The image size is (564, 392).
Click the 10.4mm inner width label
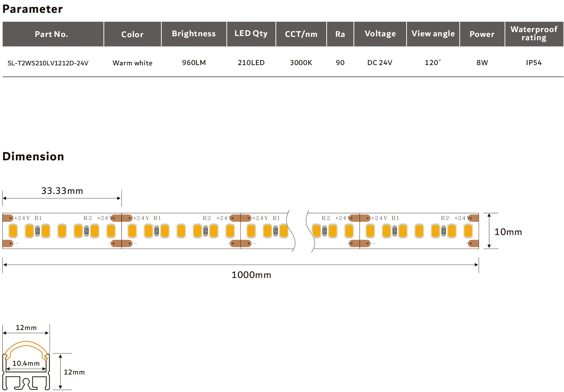[x=26, y=363]
